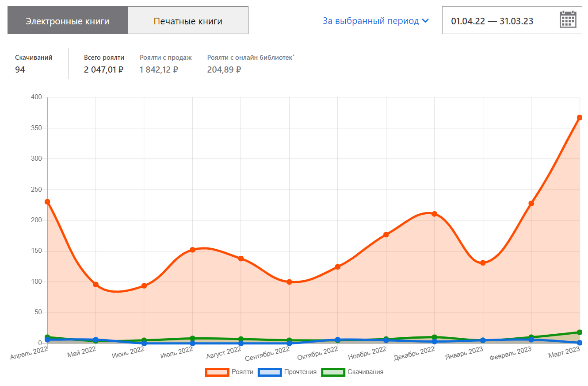
Task: Click the date range field 01.04.22 — 31.03.23
Action: tap(492, 21)
